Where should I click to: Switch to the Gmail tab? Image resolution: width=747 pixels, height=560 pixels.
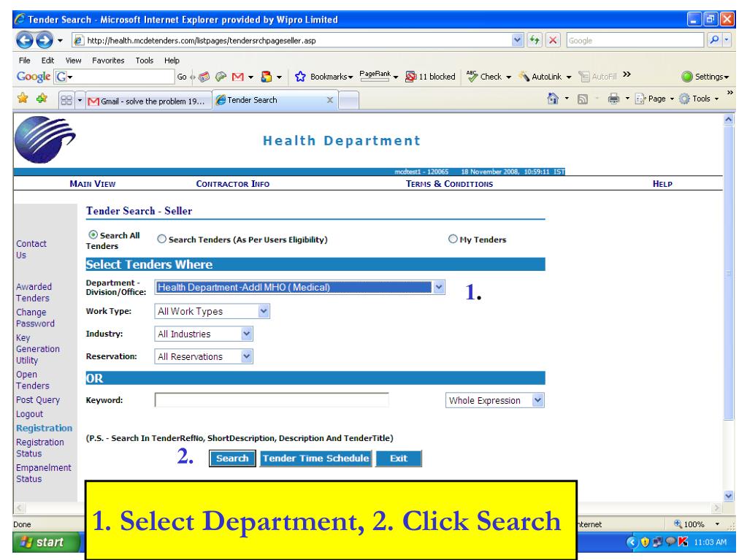[149, 101]
